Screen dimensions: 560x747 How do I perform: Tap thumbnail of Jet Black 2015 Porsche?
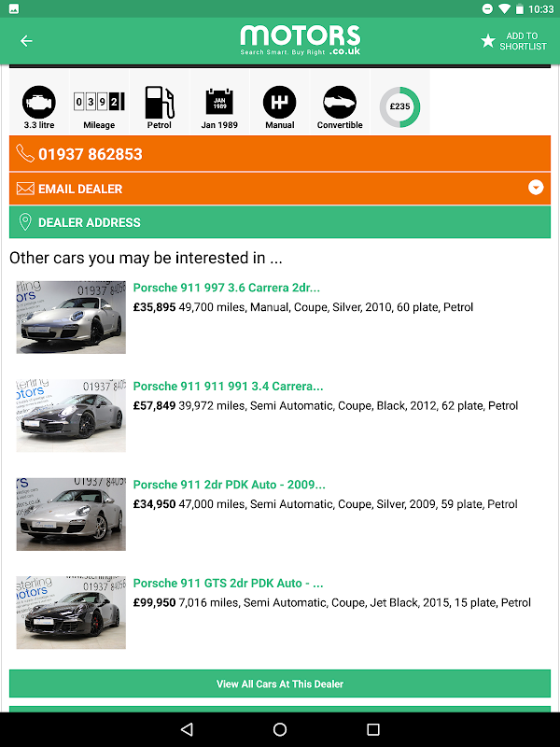pos(71,613)
